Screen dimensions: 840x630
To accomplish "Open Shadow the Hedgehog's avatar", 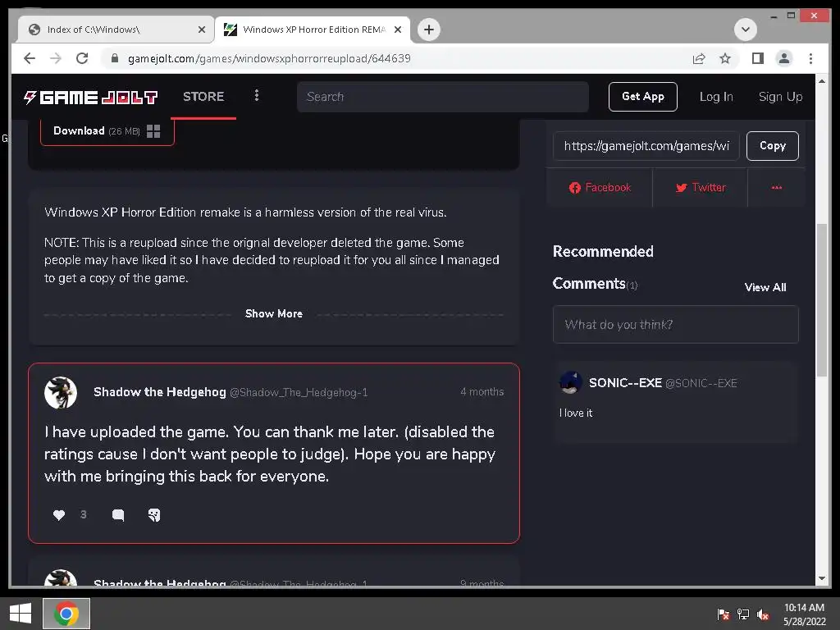I will (61, 393).
